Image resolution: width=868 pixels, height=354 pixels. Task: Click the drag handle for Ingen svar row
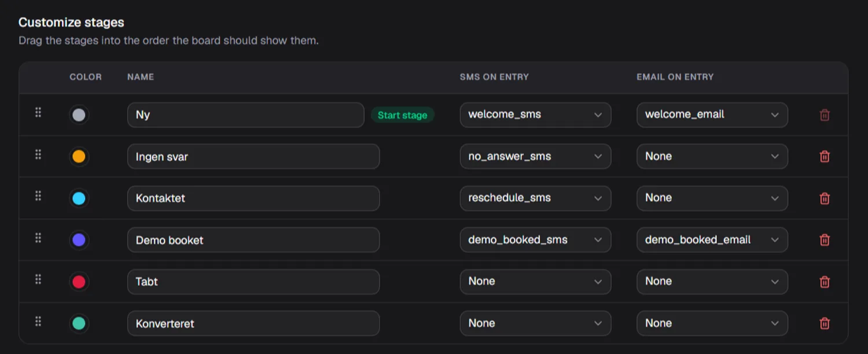[x=38, y=154]
